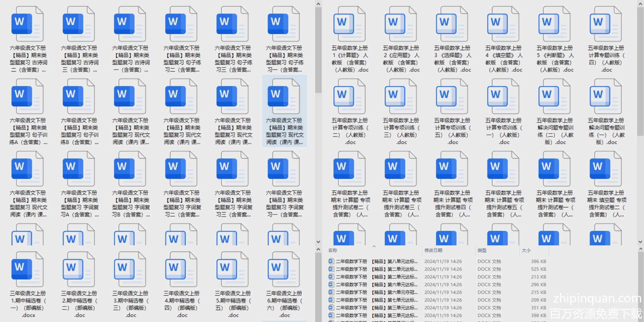Select 六年级语文下册 句子训练A file icon

[x=27, y=97]
